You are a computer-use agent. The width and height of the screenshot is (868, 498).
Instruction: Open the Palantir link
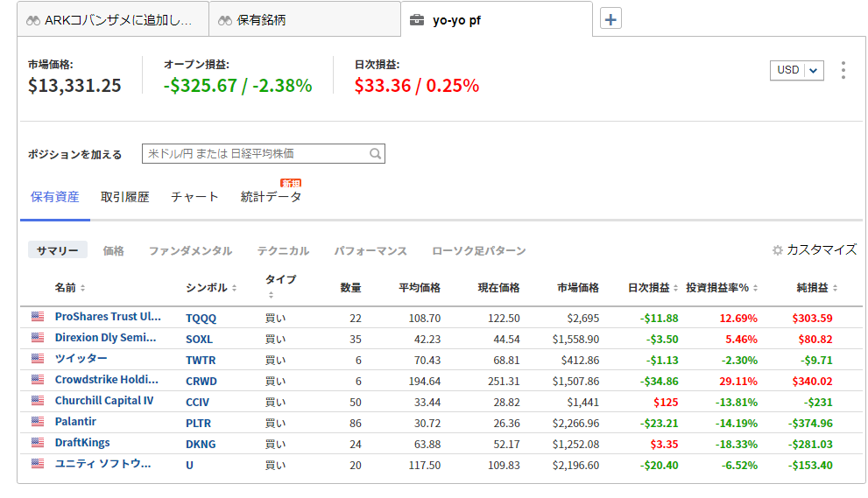click(75, 422)
